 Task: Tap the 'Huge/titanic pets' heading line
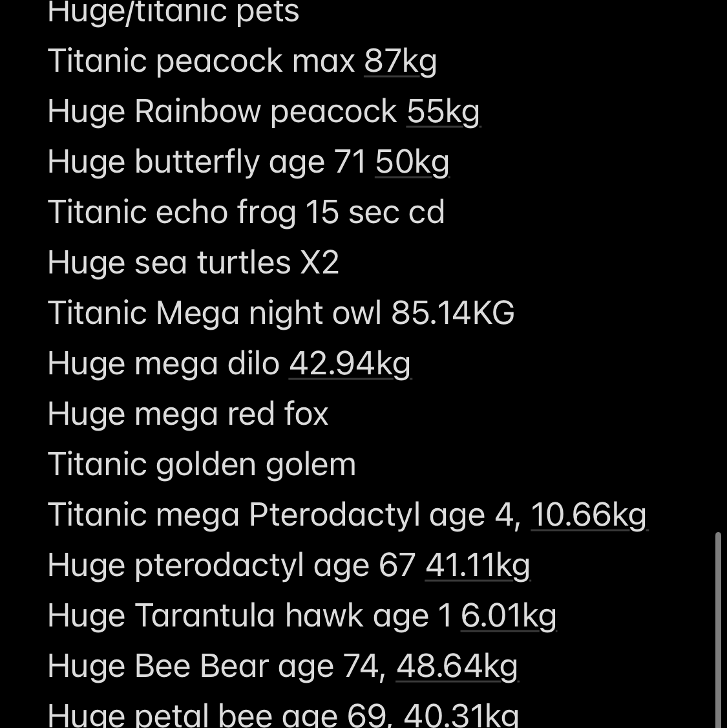pyautogui.click(x=173, y=13)
